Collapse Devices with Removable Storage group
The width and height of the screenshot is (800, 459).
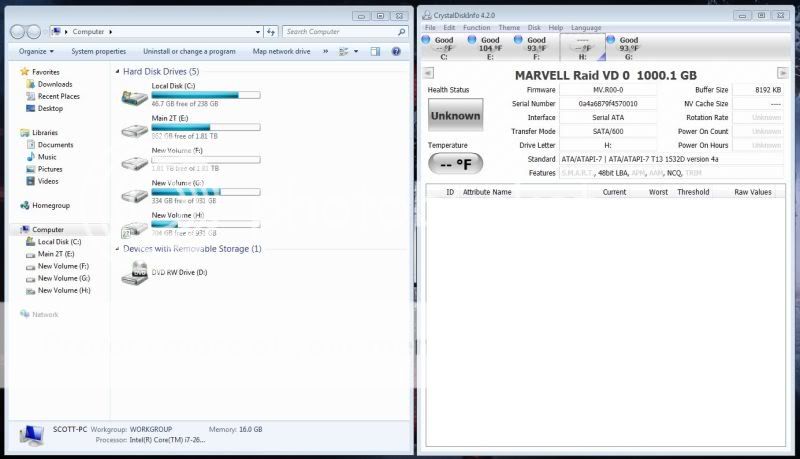[116, 249]
